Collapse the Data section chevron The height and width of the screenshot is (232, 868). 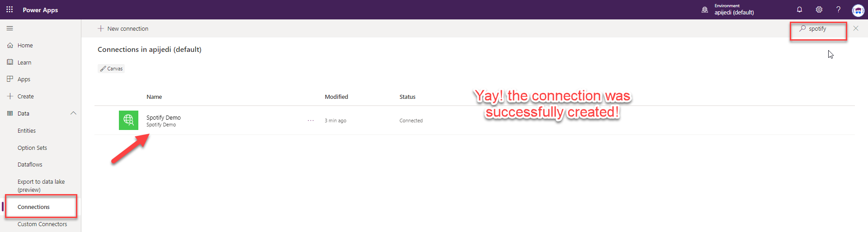pyautogui.click(x=73, y=113)
